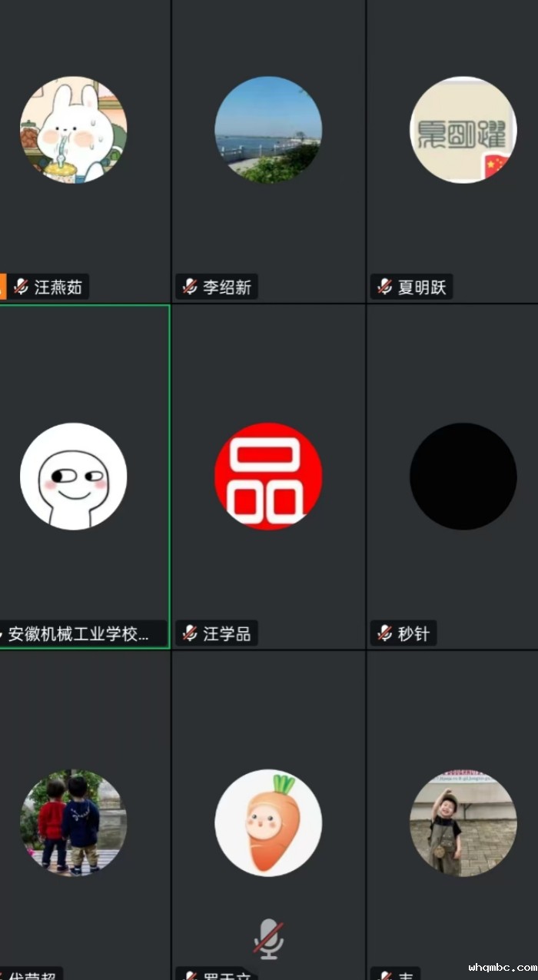Click muted mic icon beside 夏明跃
The width and height of the screenshot is (538, 980).
coord(385,287)
